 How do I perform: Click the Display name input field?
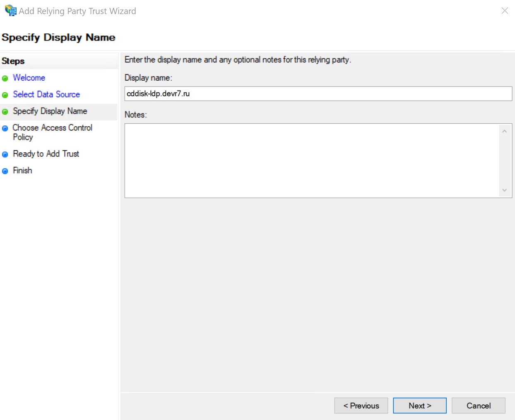[x=318, y=94]
